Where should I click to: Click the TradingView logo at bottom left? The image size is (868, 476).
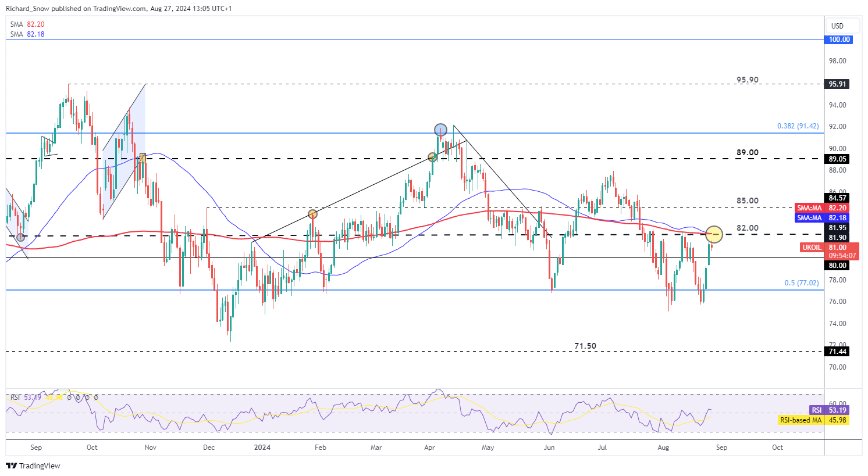33,466
